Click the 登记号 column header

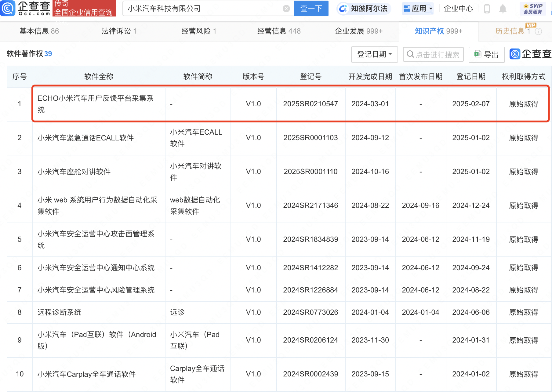click(x=310, y=77)
